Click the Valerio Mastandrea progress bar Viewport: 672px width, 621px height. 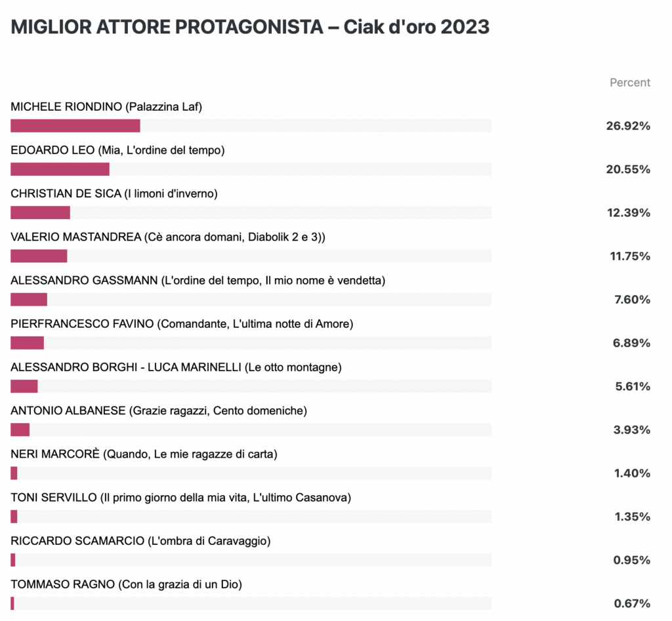click(251, 256)
